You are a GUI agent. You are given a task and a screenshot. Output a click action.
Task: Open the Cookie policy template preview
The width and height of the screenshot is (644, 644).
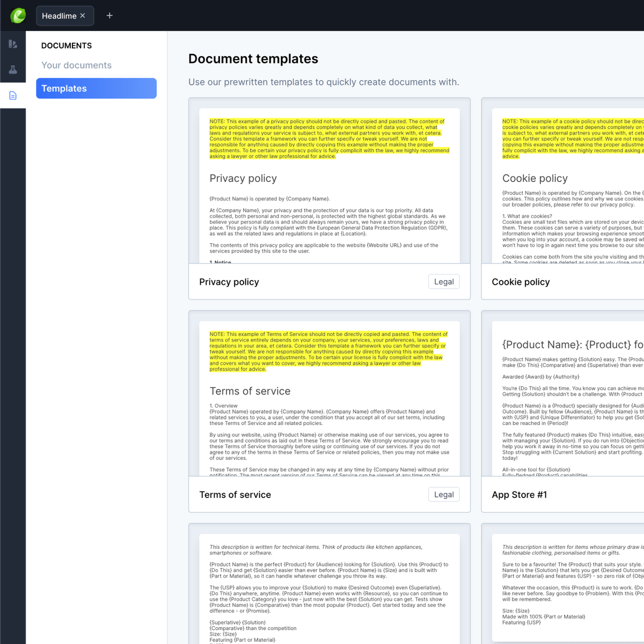[568, 186]
